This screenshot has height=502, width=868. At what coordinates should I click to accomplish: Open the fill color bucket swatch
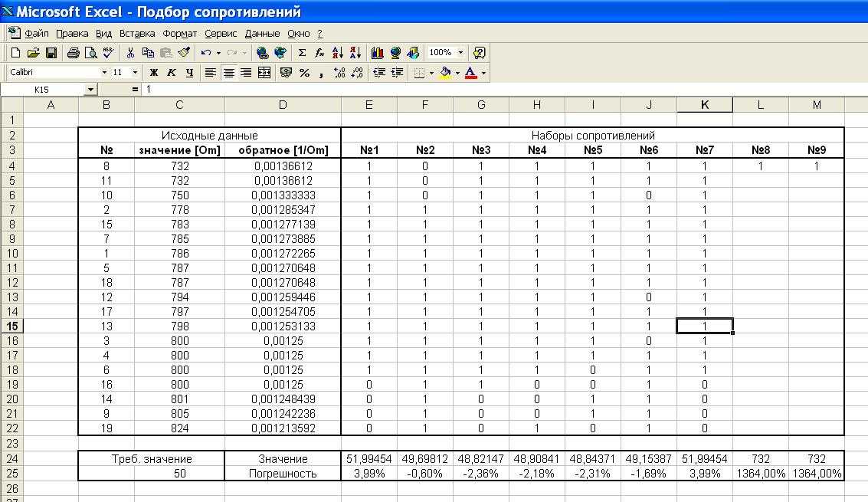click(445, 73)
